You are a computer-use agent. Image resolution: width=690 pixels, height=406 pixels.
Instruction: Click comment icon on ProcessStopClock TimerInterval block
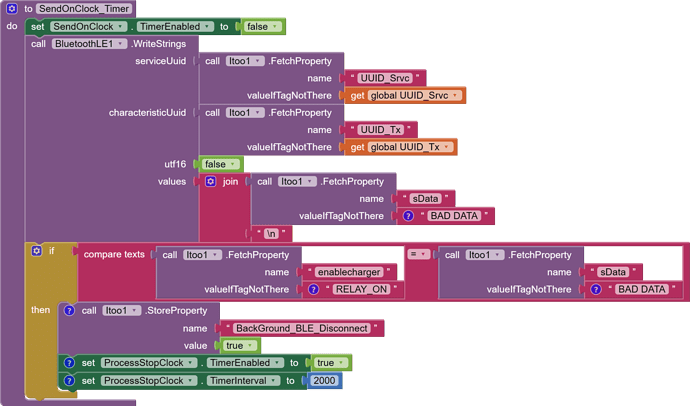coord(69,380)
